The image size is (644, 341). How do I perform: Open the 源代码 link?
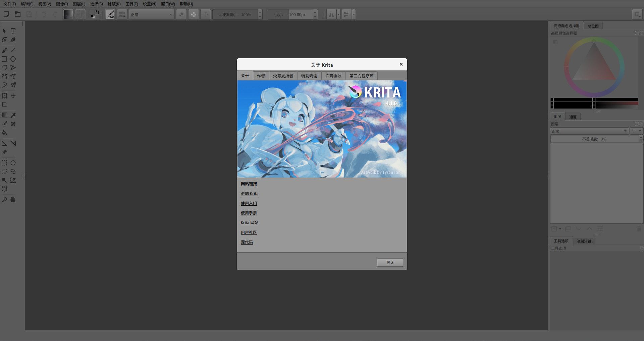247,242
